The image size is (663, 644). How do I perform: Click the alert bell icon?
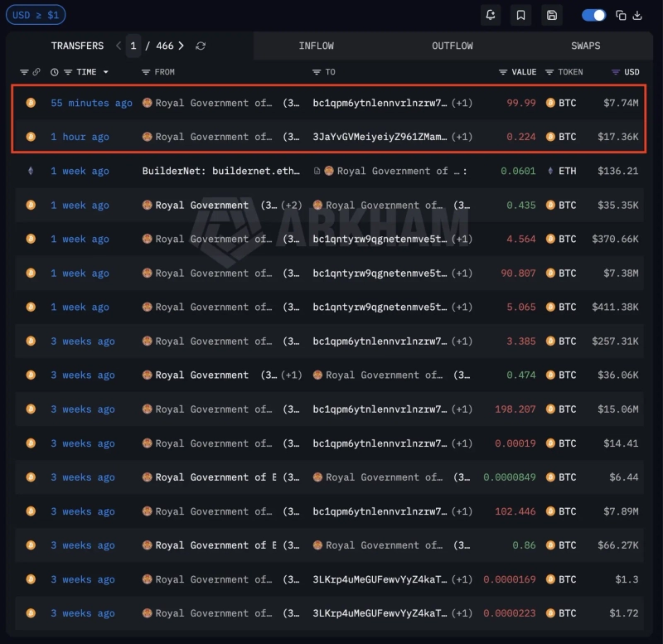point(491,15)
